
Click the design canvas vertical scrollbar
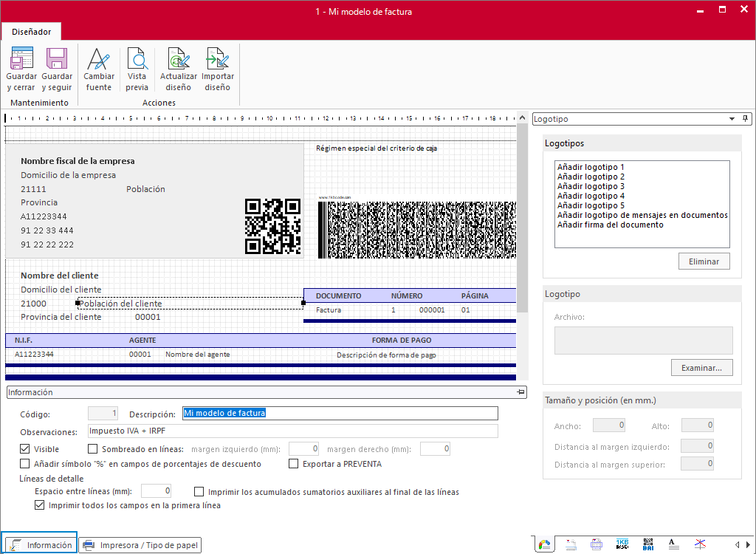click(x=522, y=222)
